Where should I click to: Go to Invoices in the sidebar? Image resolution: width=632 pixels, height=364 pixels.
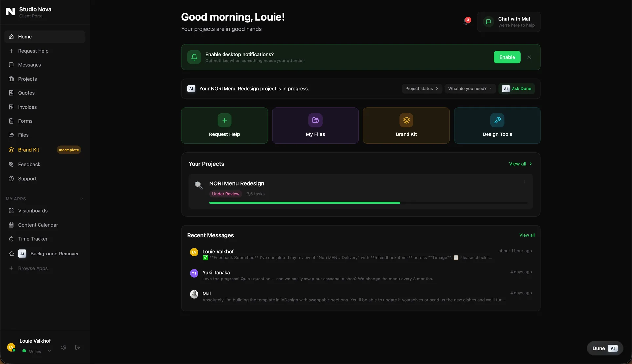coord(27,107)
